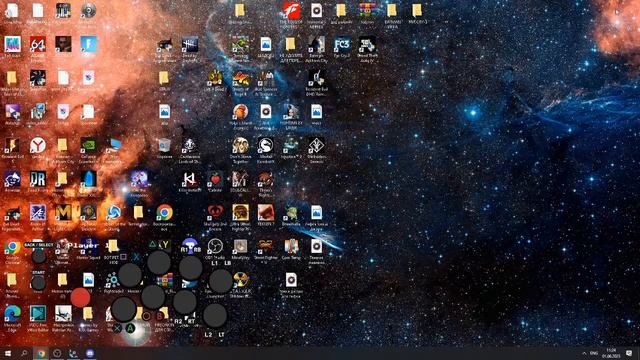Open the SoulCalibur VI shortcut
The image size is (640, 360).
click(x=240, y=179)
